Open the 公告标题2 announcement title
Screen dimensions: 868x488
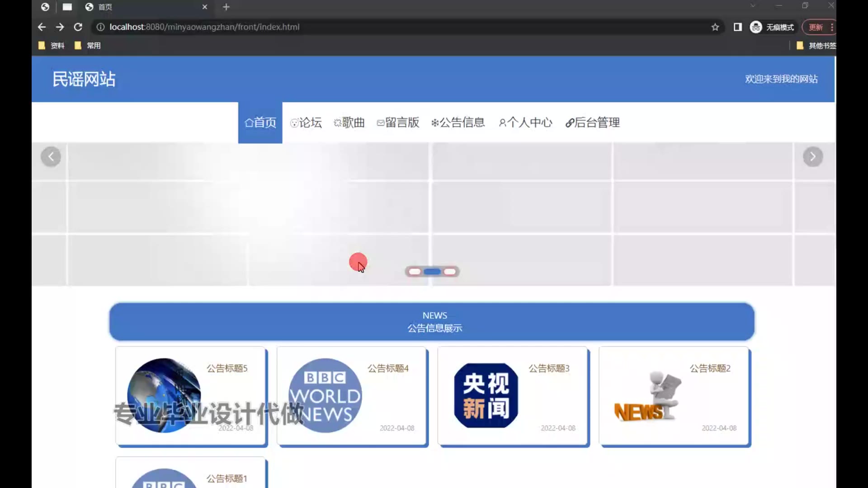(x=710, y=368)
